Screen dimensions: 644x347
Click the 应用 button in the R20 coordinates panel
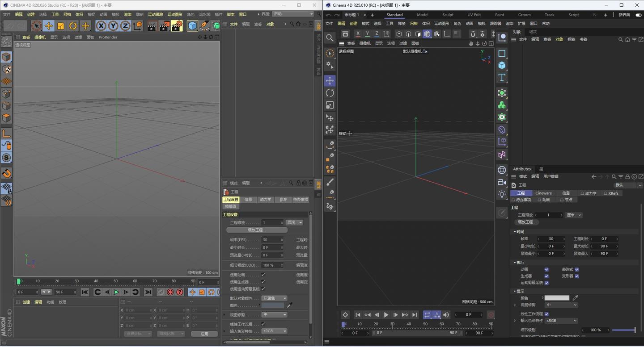click(x=204, y=333)
